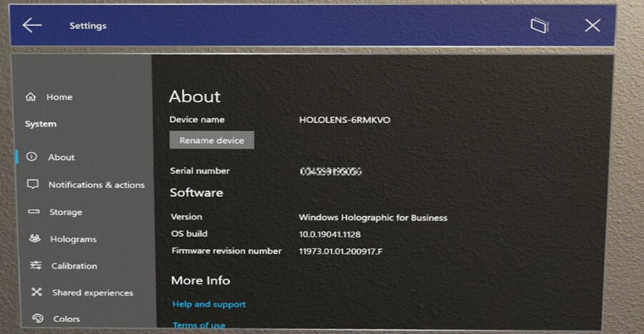Toggle the follow me window icon
Screen dimensions: 644x334
[540, 25]
